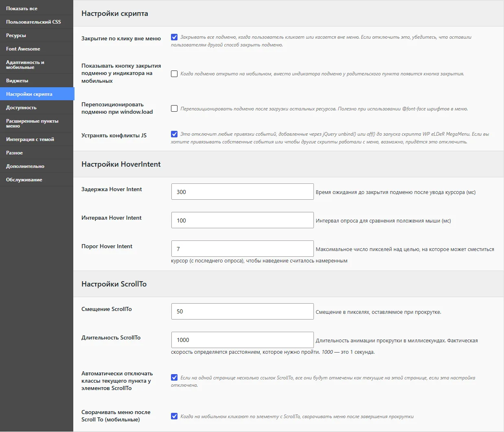Focus the 'Смещение ScrollTo' input field
The image size is (504, 432).
243,311
